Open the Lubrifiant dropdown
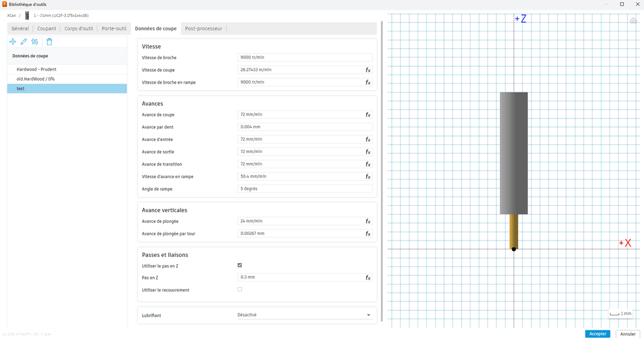This screenshot has width=644, height=338. coord(304,315)
